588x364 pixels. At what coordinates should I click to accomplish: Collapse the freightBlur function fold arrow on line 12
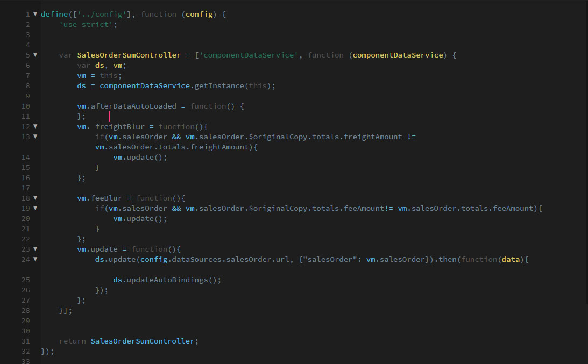pos(36,126)
